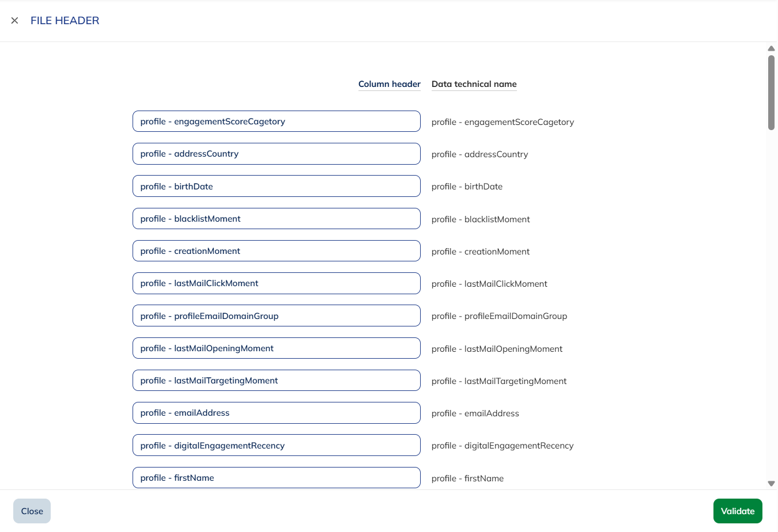The width and height of the screenshot is (778, 532).
Task: Click the scrollbar up arrow
Action: tap(771, 48)
